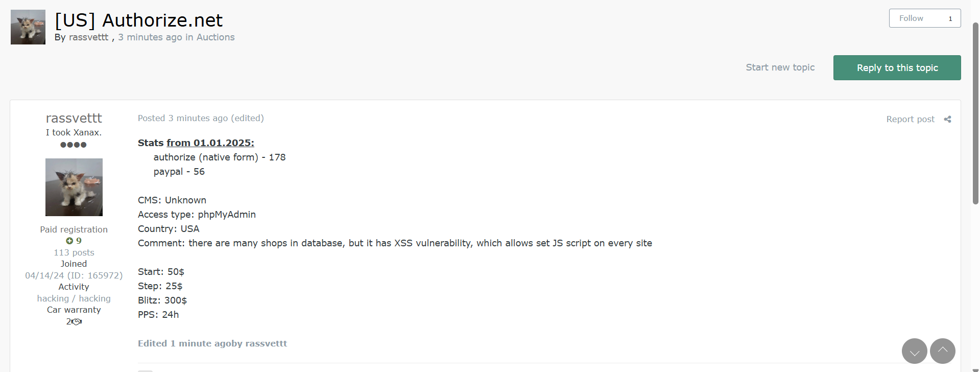Image resolution: width=980 pixels, height=372 pixels.
Task: Open the Auctions forum link
Action: click(x=216, y=37)
